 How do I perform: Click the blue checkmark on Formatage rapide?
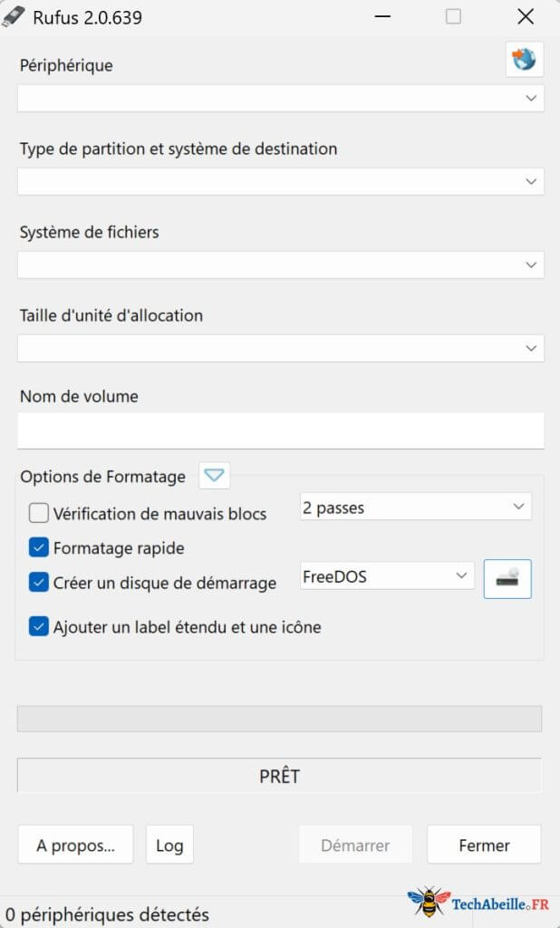click(39, 547)
